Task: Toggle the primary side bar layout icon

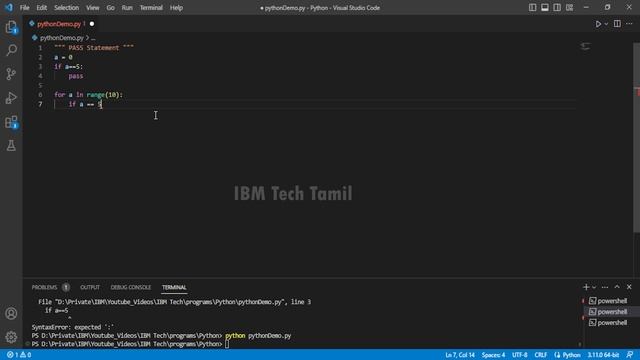Action: click(533, 7)
